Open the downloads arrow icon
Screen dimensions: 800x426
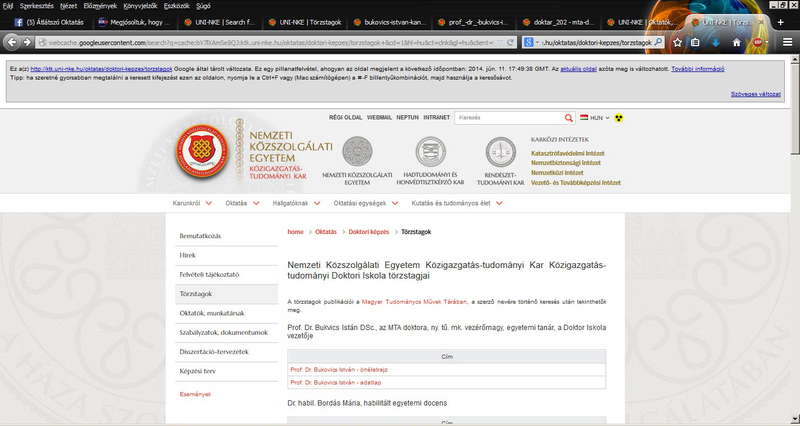coord(715,43)
